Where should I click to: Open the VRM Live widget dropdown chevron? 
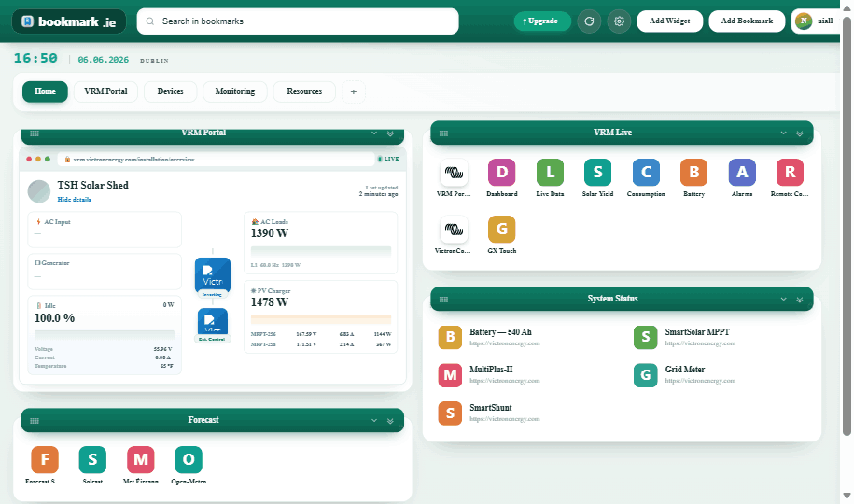(783, 133)
